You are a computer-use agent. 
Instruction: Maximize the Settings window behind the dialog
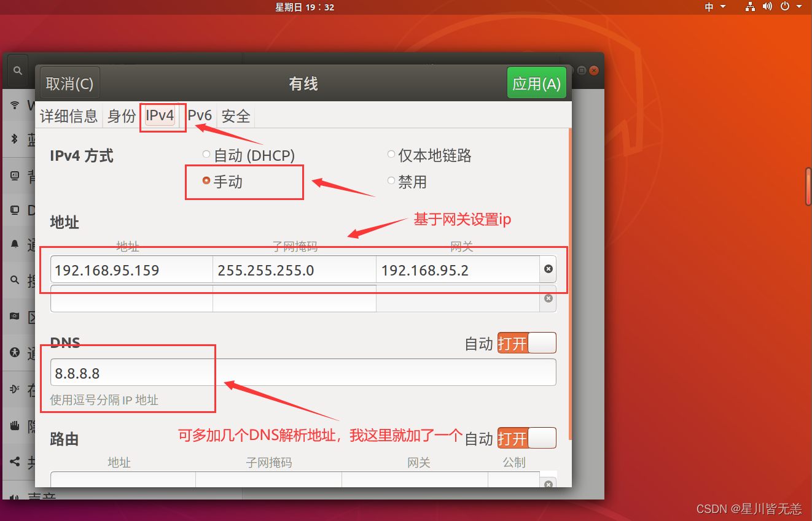click(582, 71)
